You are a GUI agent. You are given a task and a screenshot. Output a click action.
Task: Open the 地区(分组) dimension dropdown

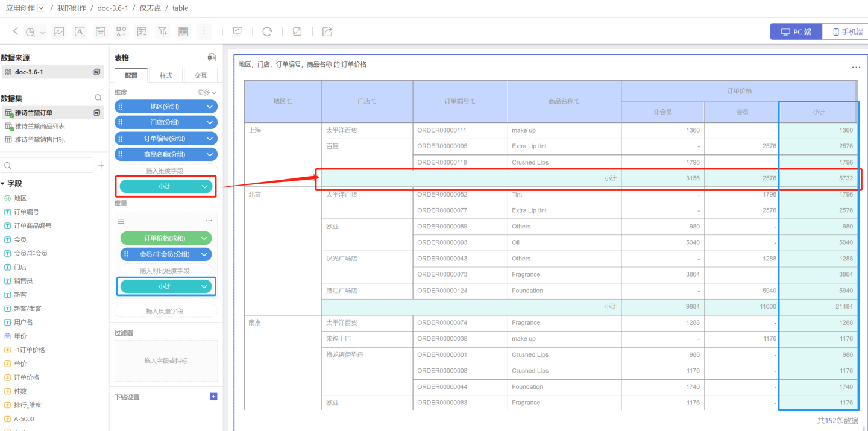tap(210, 107)
